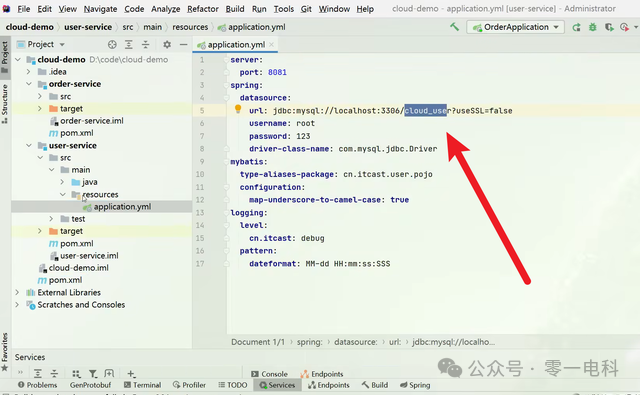Click the Run green arrow icon
This screenshot has height=395, width=640.
(576, 27)
